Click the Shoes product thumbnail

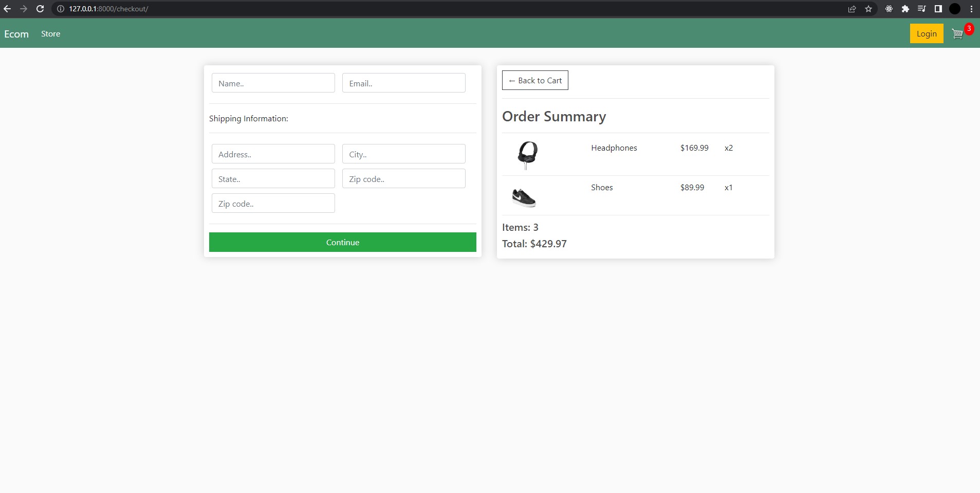(525, 196)
